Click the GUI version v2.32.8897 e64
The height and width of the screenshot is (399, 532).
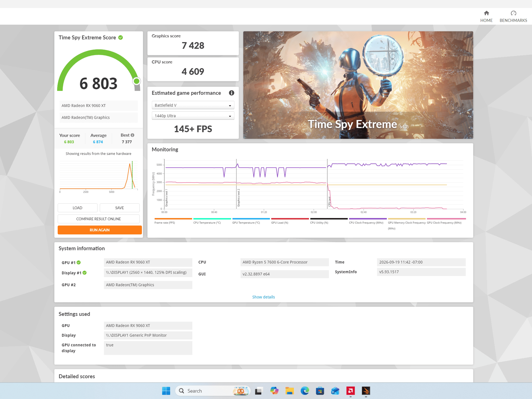(x=284, y=274)
